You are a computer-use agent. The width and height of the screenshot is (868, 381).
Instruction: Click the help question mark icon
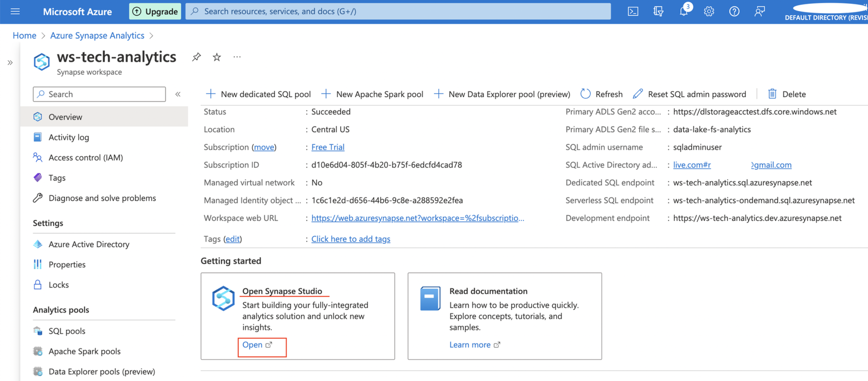click(734, 11)
